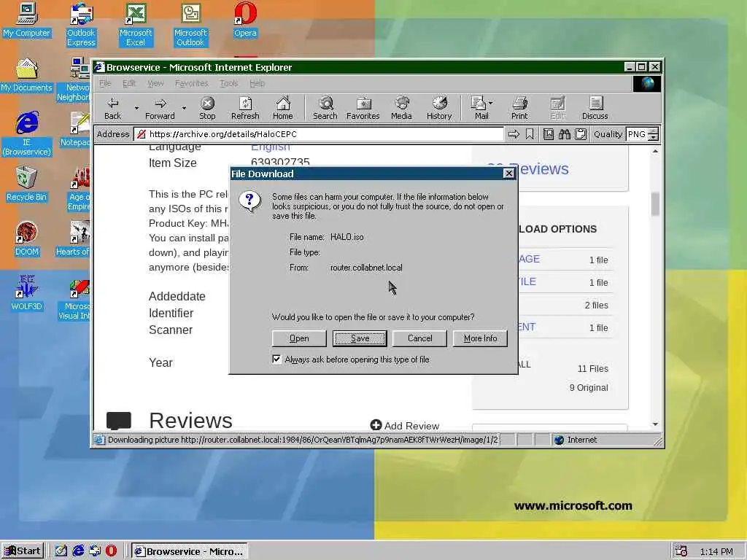Click the bookmarks book icon

coord(549,134)
